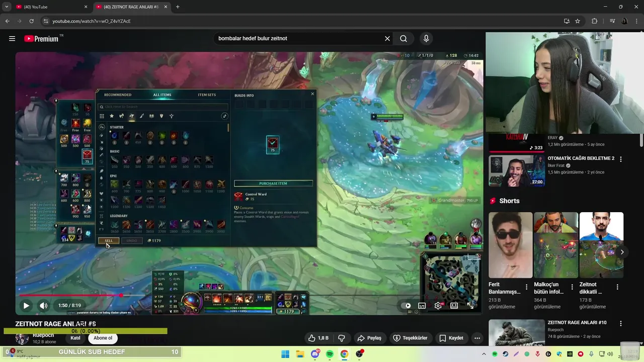Open options for OTOMATİK ÇAĞRI BEKLEME 2
644x362 pixels.
tap(621, 159)
